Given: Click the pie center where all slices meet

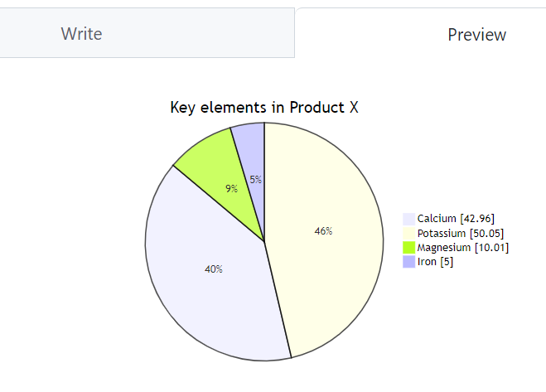Looking at the screenshot, I should click(x=264, y=242).
